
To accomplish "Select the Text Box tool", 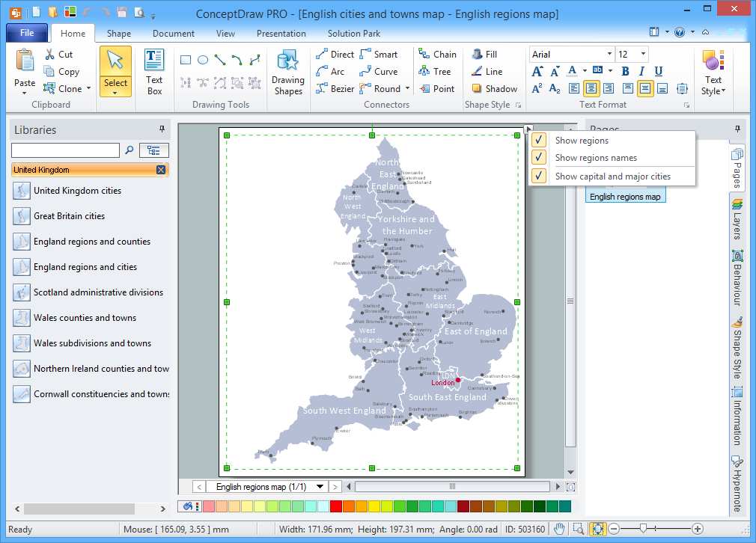I will click(154, 72).
